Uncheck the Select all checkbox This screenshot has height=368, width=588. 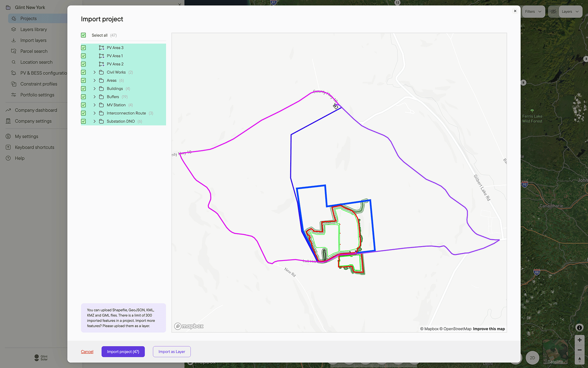tap(83, 35)
